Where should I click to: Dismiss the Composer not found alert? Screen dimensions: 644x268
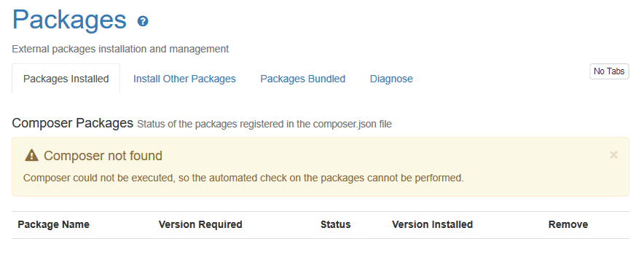pyautogui.click(x=613, y=154)
